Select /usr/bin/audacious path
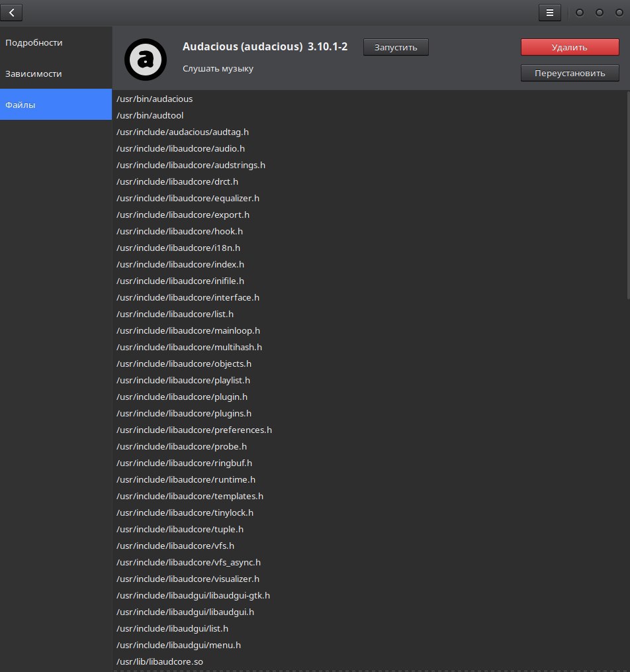The width and height of the screenshot is (630, 672). pyautogui.click(x=155, y=99)
